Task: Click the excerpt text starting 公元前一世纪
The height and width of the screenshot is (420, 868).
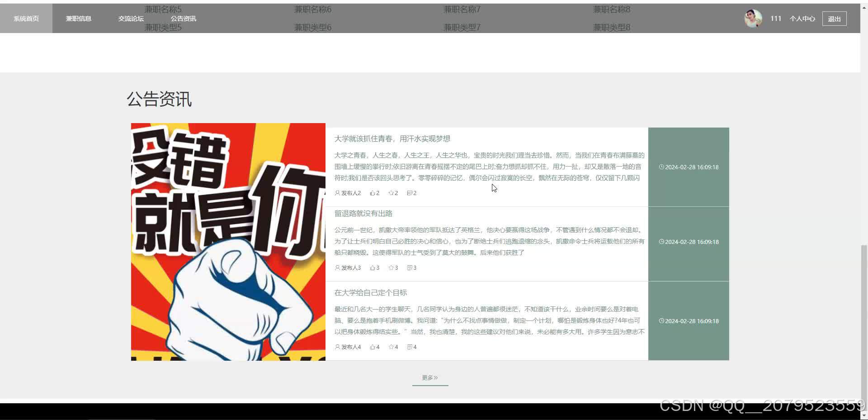Action: [489, 241]
